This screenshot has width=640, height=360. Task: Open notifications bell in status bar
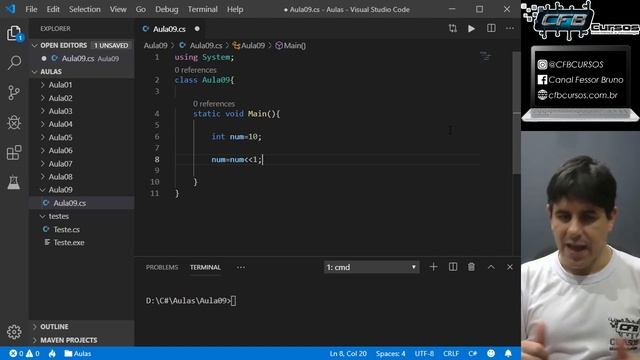click(x=508, y=353)
